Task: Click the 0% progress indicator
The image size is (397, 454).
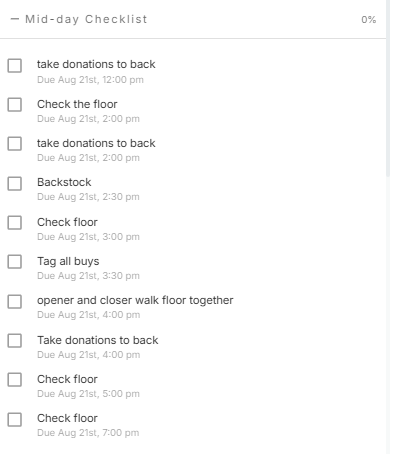Action: pyautogui.click(x=369, y=20)
